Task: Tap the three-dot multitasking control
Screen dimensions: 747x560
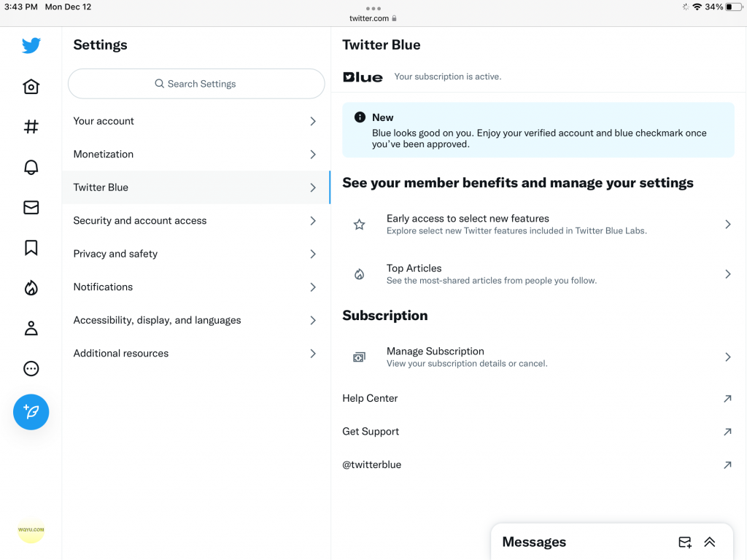Action: click(373, 8)
